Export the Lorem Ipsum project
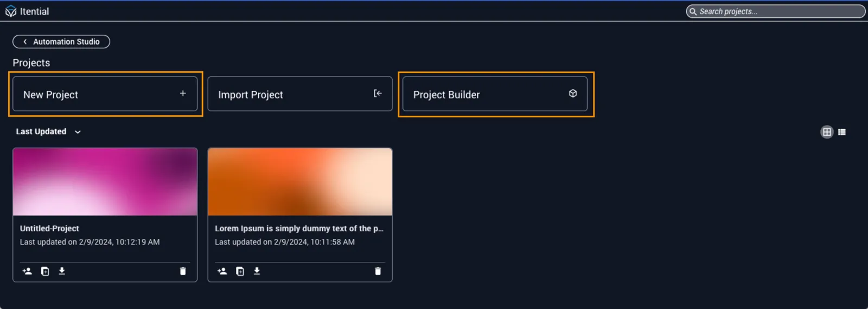 [257, 271]
